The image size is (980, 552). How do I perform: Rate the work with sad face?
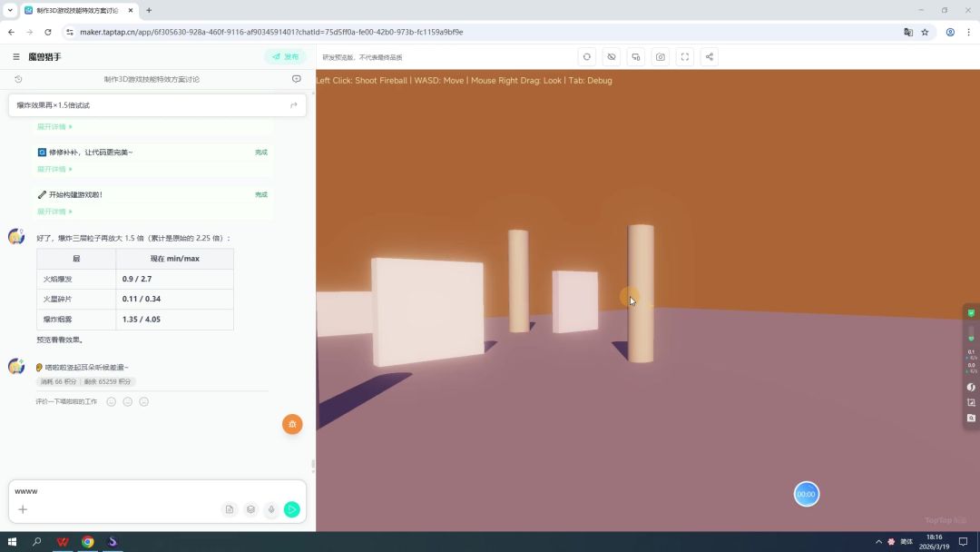[x=143, y=401]
